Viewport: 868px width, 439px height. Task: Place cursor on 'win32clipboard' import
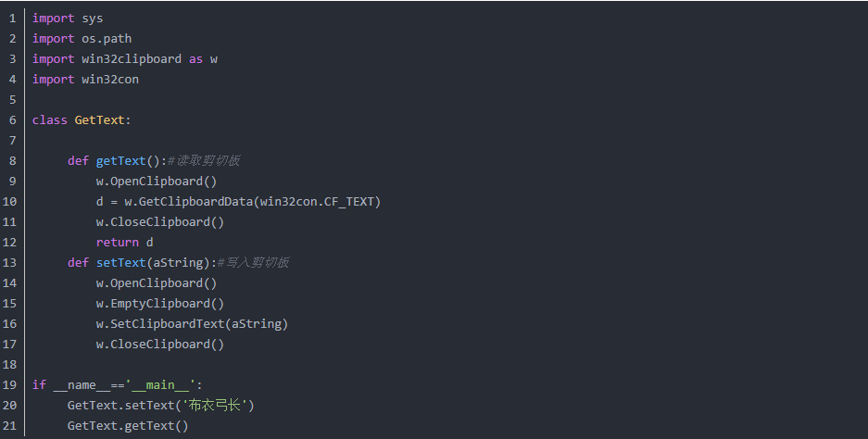point(132,59)
